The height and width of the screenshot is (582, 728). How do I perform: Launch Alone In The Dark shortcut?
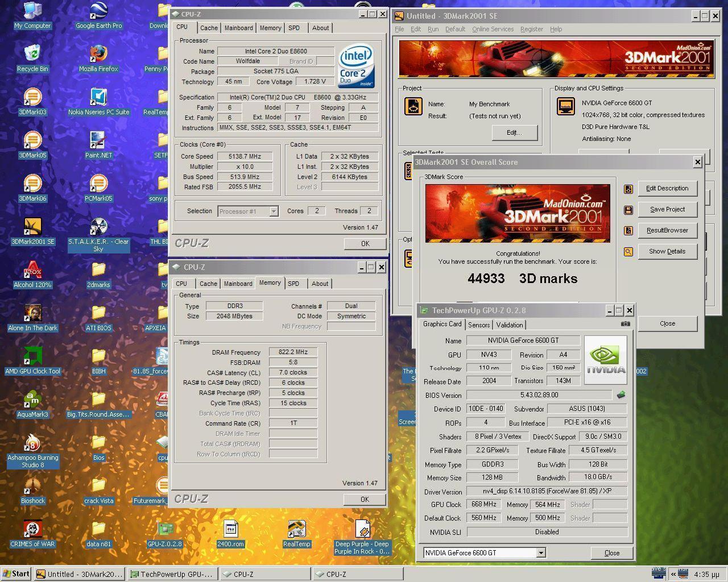[32, 318]
